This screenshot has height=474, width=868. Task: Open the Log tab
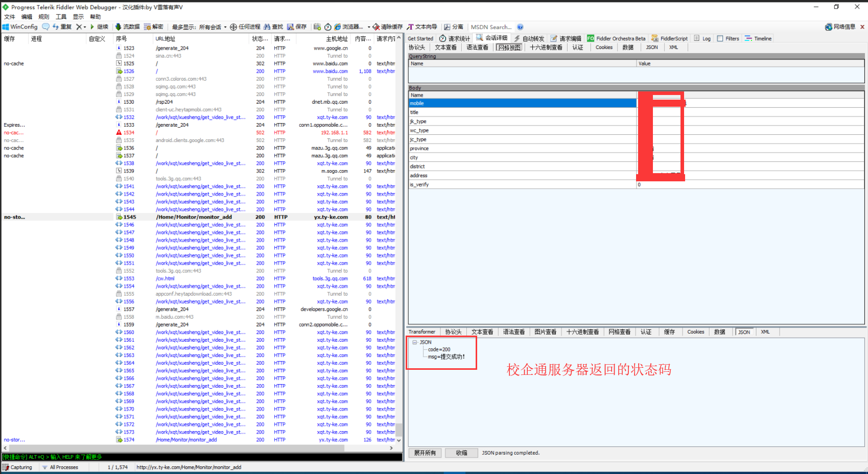[702, 38]
